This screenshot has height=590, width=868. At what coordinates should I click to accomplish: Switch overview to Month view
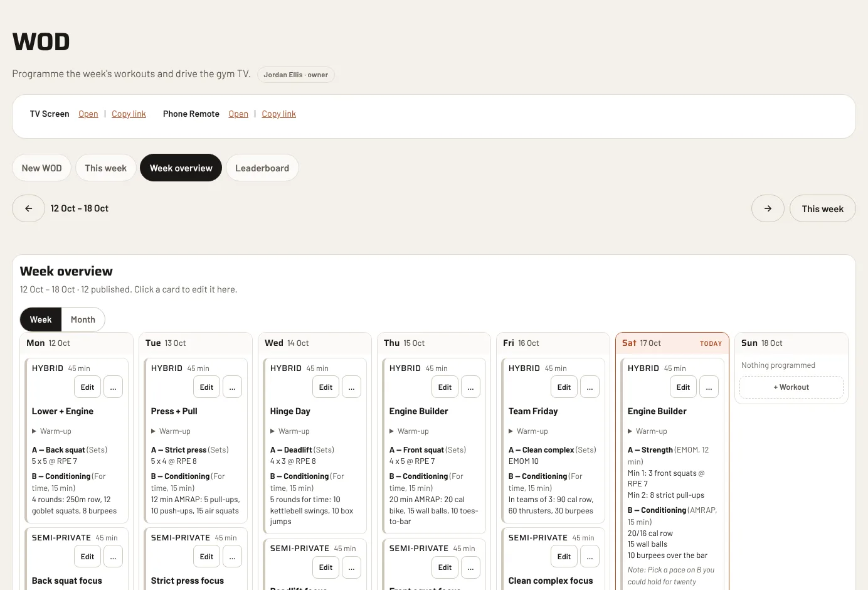click(x=83, y=319)
